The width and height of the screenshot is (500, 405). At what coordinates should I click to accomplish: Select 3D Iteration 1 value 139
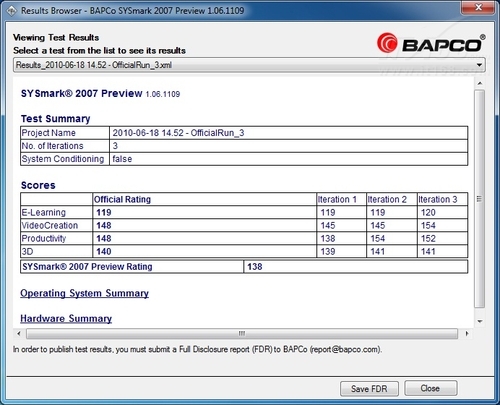click(328, 251)
